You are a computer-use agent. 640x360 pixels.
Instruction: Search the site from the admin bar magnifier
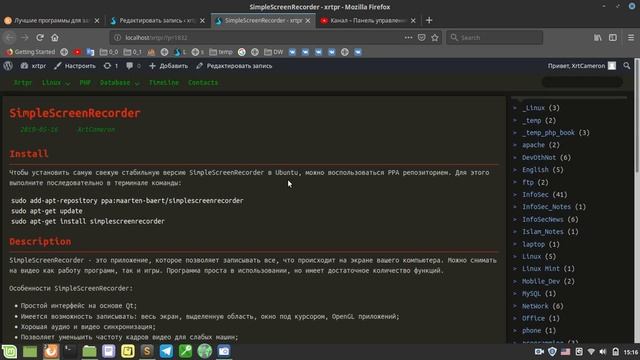click(627, 66)
